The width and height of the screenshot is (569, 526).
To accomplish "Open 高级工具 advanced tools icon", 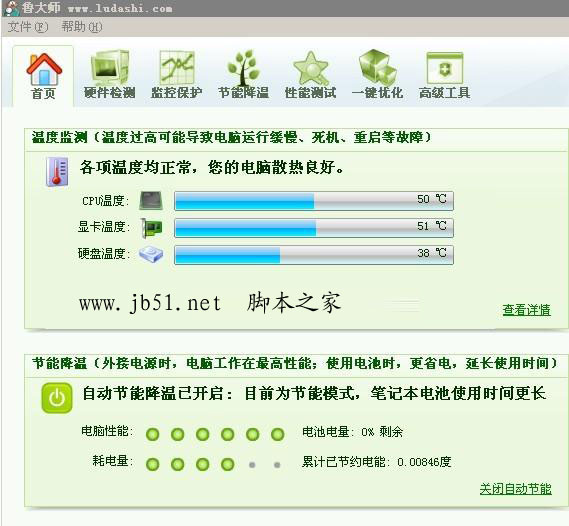I will [x=445, y=68].
